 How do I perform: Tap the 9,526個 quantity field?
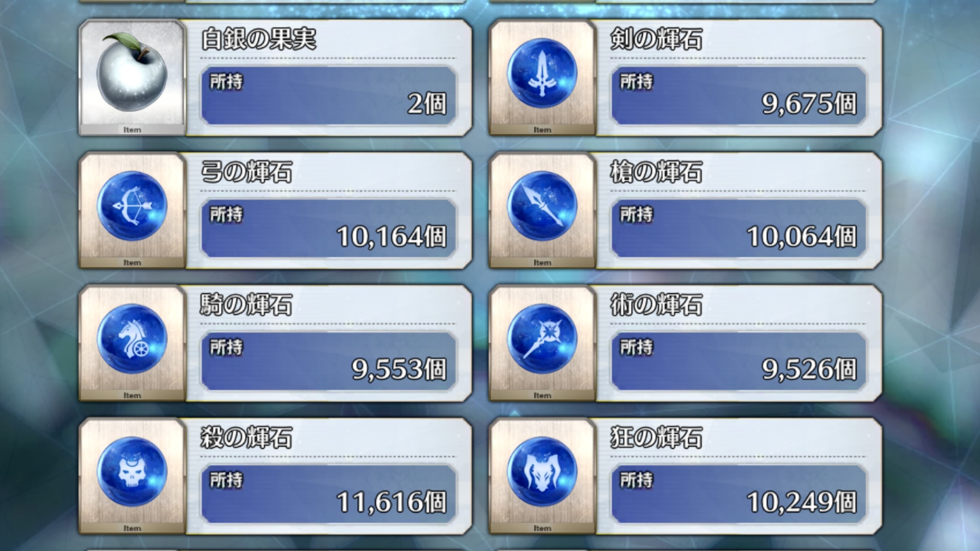(739, 361)
